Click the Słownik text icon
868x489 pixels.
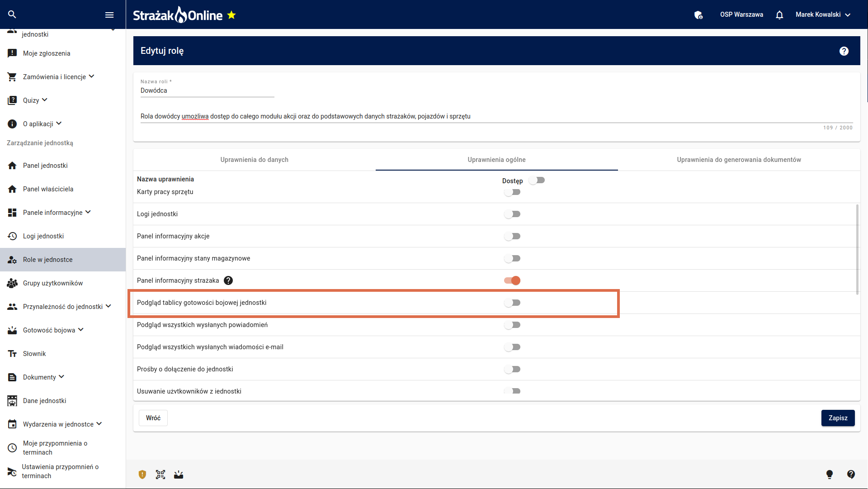tap(12, 354)
